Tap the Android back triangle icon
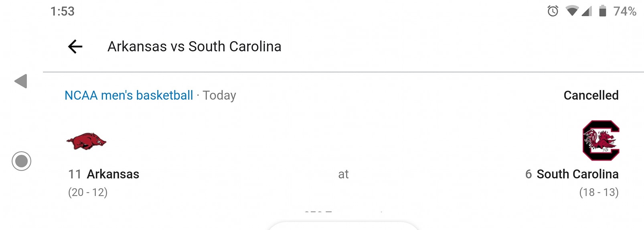The height and width of the screenshot is (230, 644). (21, 81)
